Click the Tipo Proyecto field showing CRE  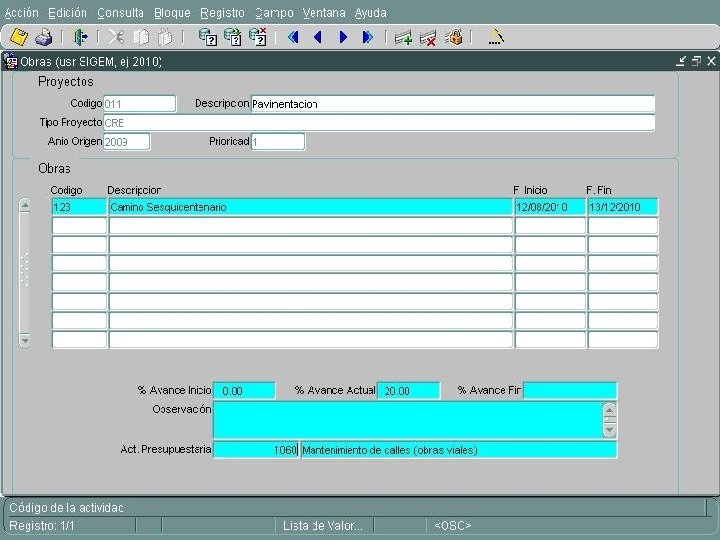pos(379,123)
